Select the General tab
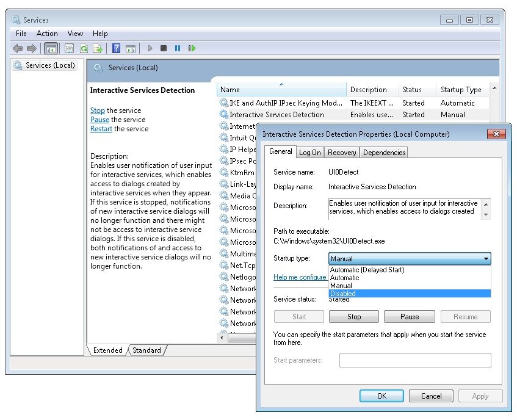Screen dimensions: 517x420 pyautogui.click(x=281, y=151)
